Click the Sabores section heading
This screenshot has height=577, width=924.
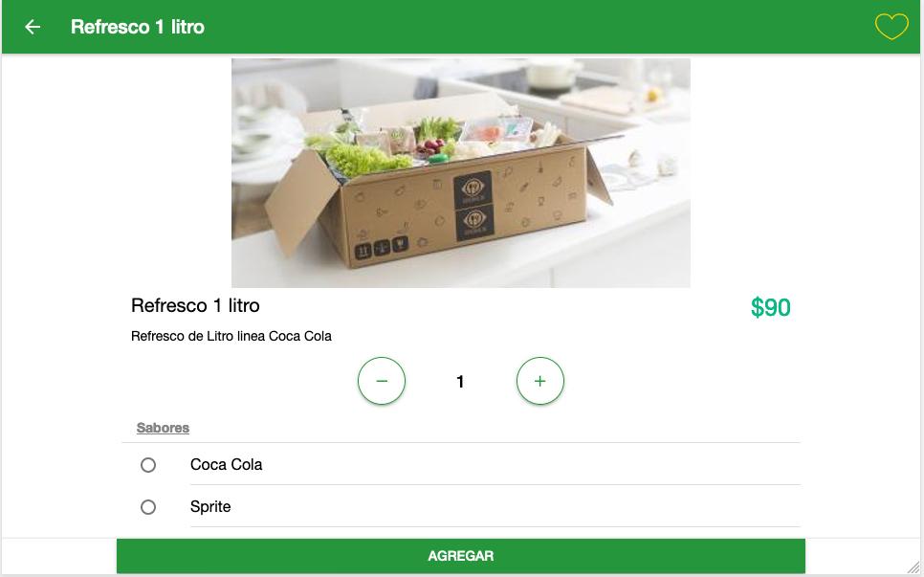[x=163, y=428]
